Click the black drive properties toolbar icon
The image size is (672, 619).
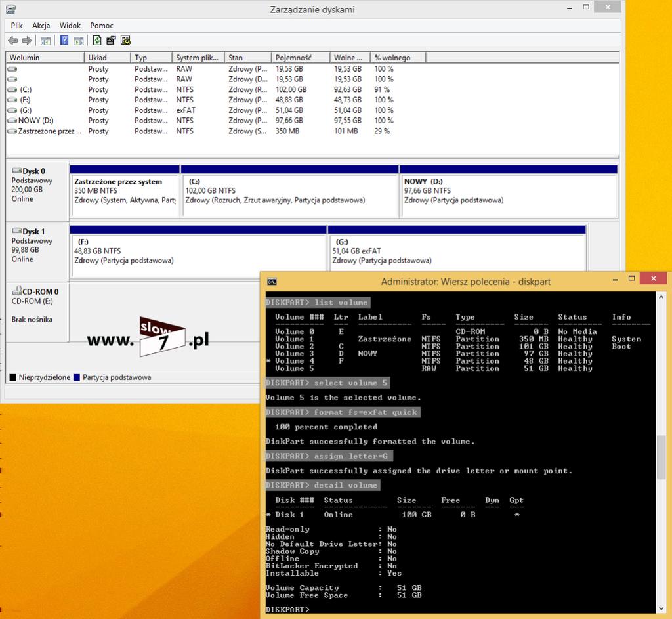pyautogui.click(x=111, y=41)
